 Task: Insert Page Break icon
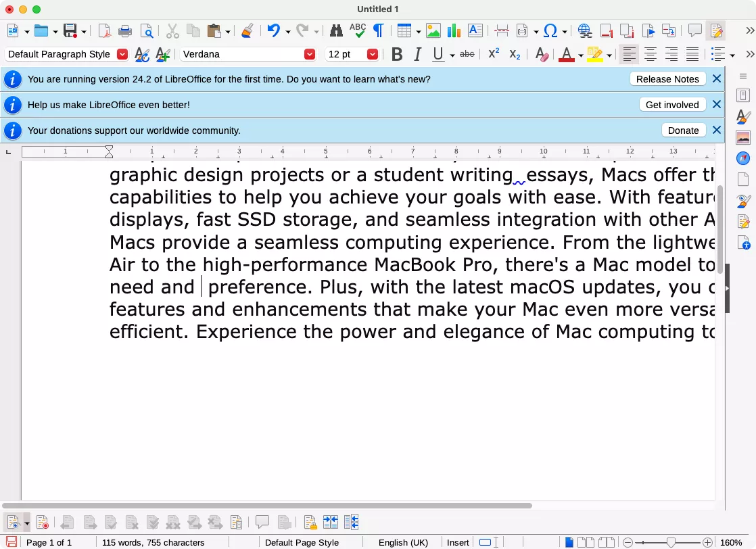click(502, 31)
